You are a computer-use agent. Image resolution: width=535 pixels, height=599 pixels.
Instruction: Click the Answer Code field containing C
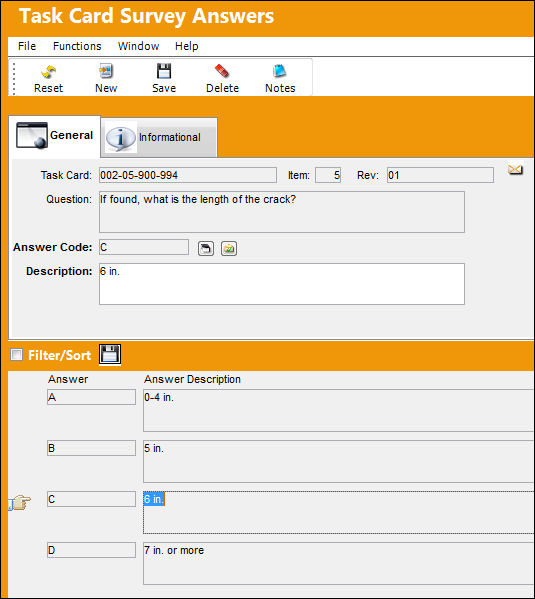point(144,247)
